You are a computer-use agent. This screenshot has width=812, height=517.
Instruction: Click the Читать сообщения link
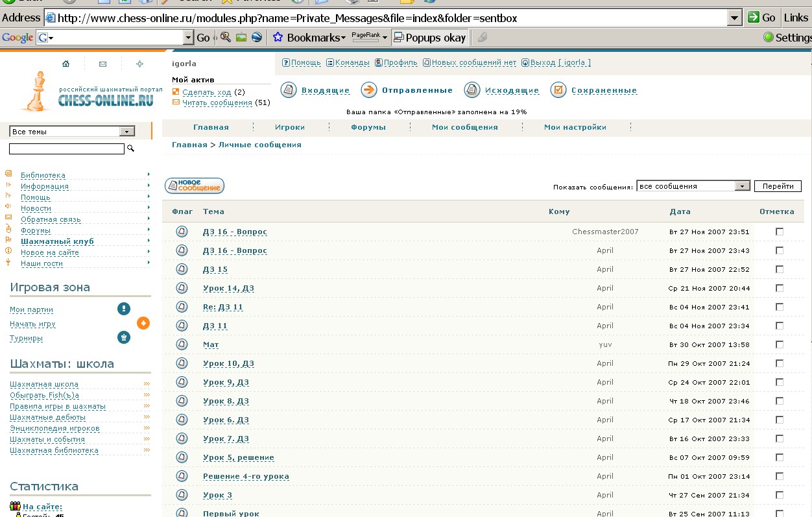(x=217, y=102)
